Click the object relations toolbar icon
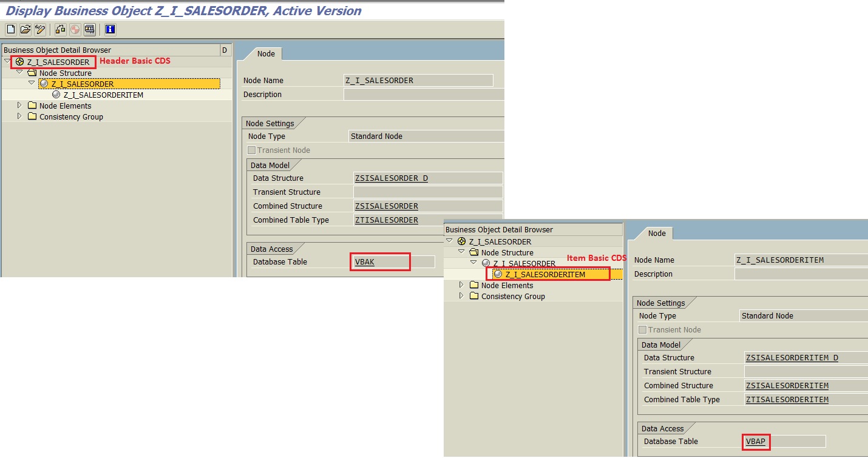Image resolution: width=868 pixels, height=458 pixels. pos(61,29)
